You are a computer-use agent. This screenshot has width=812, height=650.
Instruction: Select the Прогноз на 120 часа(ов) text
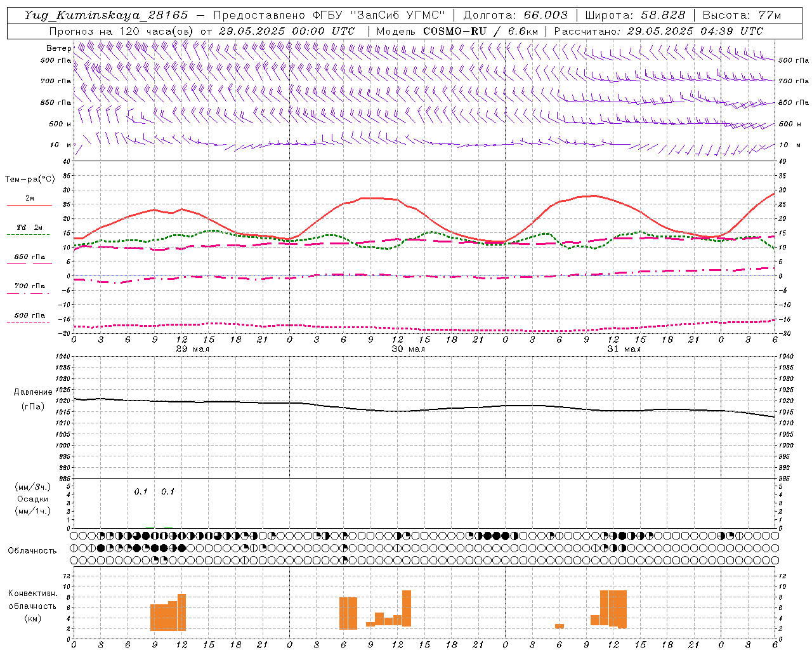point(122,31)
